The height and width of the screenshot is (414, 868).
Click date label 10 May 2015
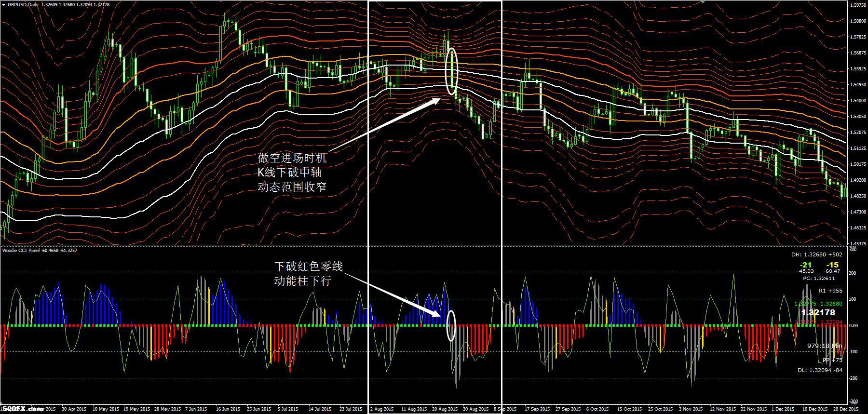point(106,409)
